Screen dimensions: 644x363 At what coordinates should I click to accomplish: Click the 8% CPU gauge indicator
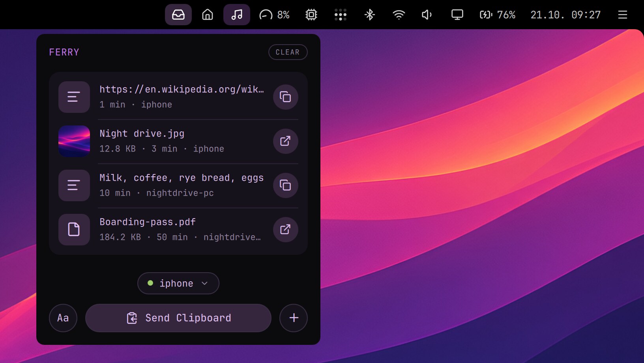pos(274,15)
